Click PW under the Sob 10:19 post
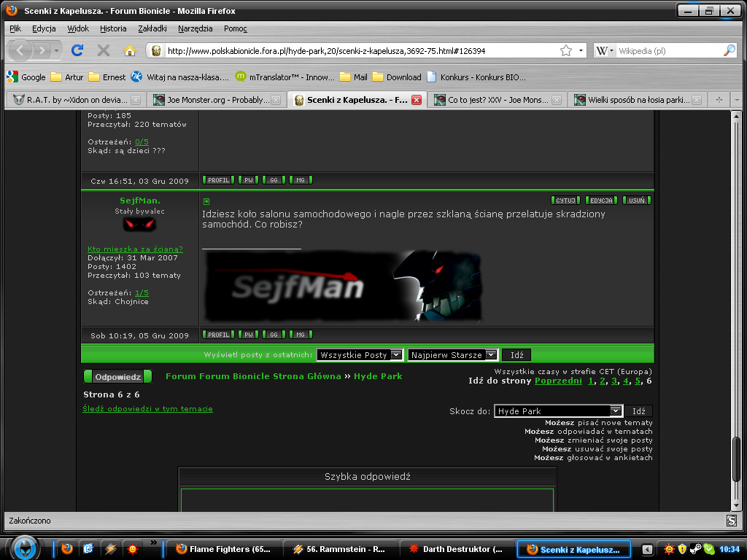747x560 pixels. tap(248, 335)
